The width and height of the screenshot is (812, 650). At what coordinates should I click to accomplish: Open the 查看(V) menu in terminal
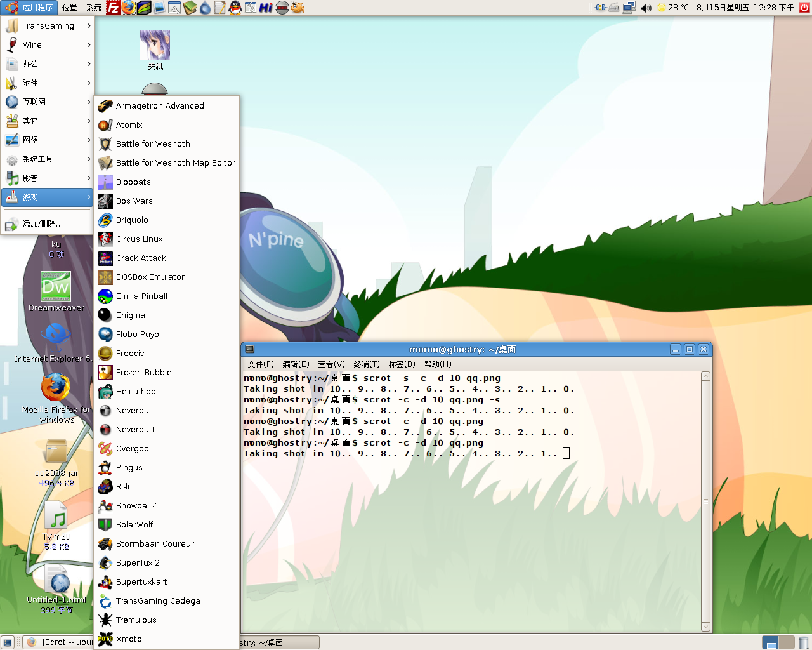331,364
